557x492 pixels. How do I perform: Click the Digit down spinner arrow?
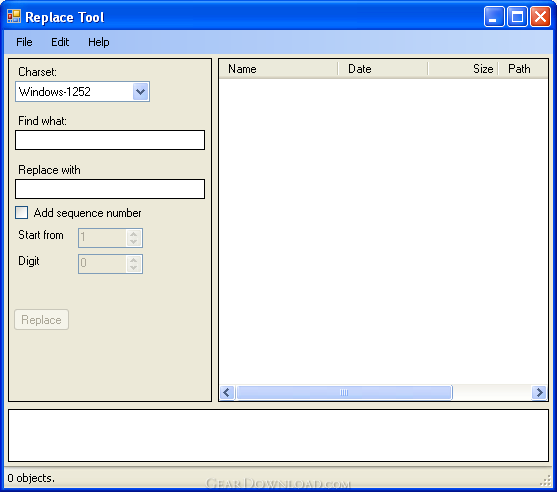(134, 267)
